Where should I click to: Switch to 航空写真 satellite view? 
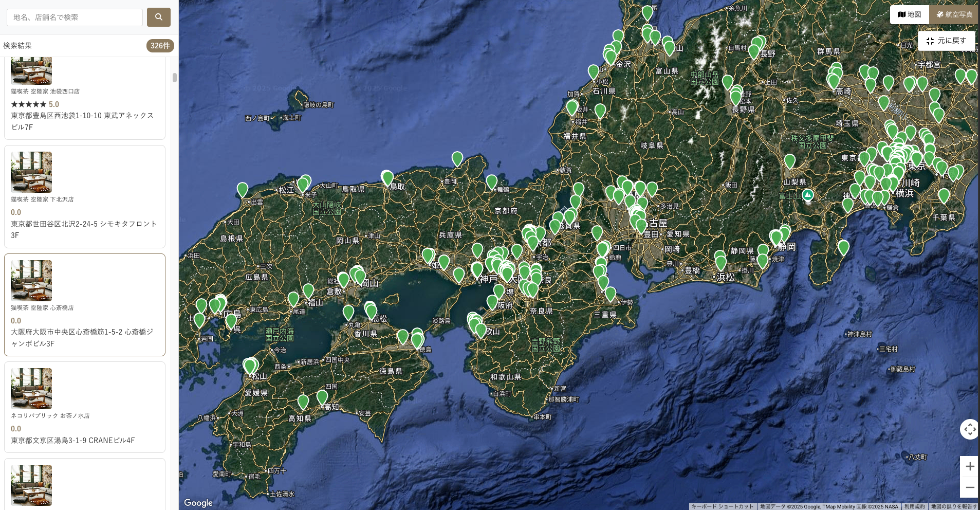click(x=953, y=14)
